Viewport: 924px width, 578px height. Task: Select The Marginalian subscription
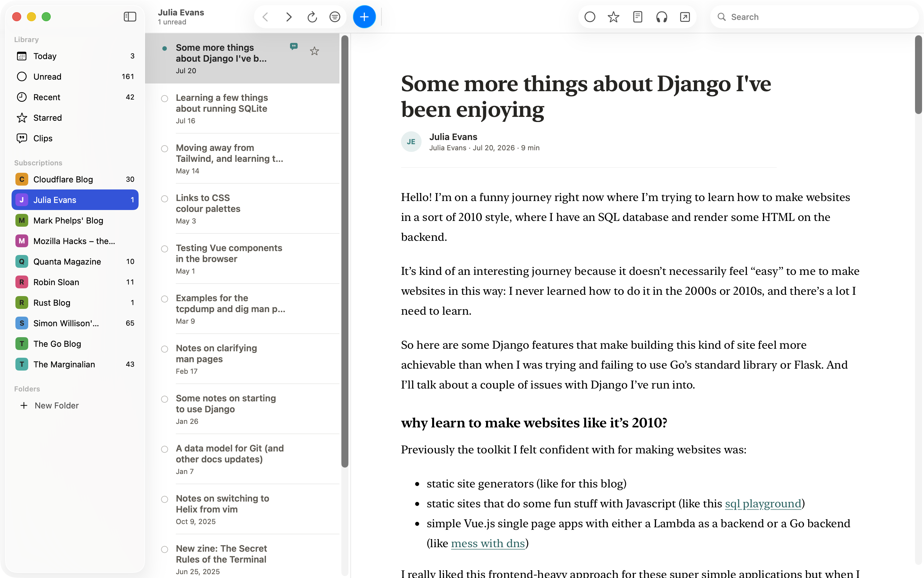click(x=75, y=364)
